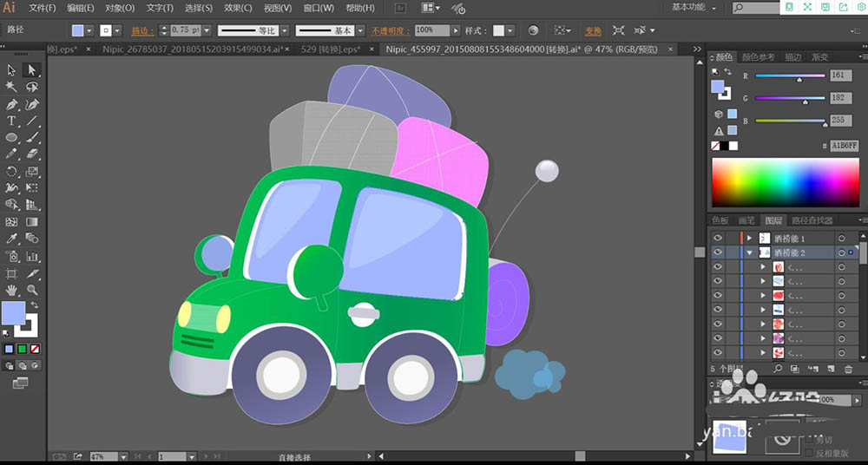This screenshot has width=868, height=465.
Task: Click the 变换 link in control bar
Action: [x=593, y=30]
